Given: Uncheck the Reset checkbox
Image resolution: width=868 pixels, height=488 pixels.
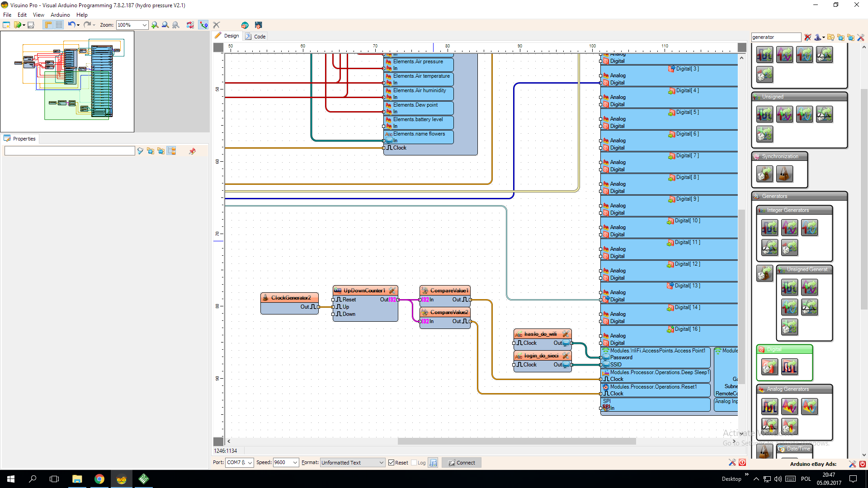Looking at the screenshot, I should (392, 462).
